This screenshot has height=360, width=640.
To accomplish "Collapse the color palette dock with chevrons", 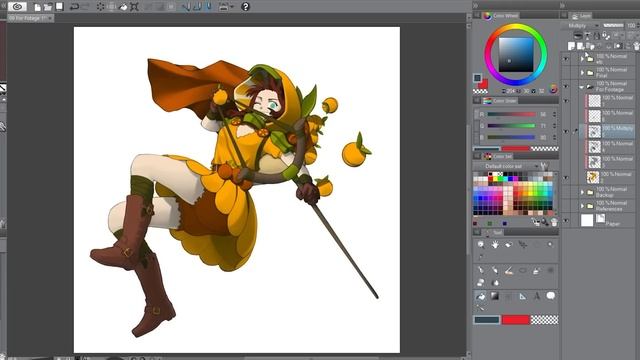I will 476,5.
